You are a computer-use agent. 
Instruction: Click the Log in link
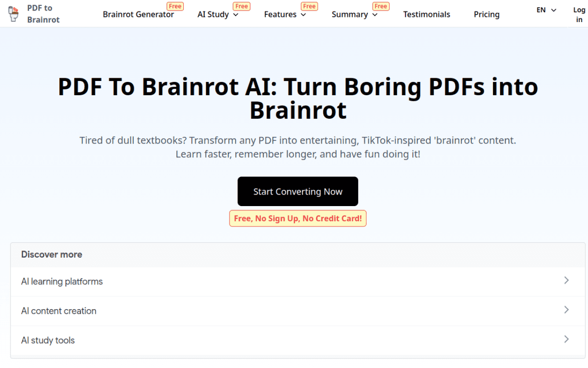pos(579,14)
